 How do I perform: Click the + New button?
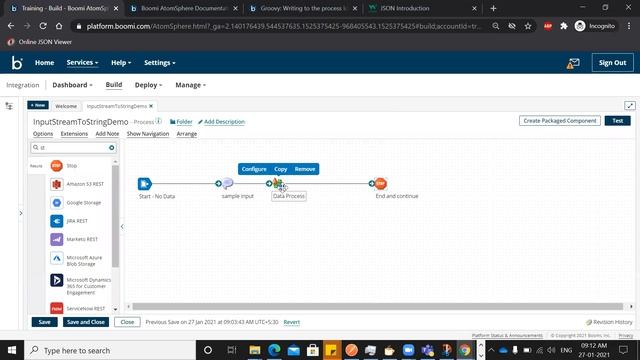38,105
